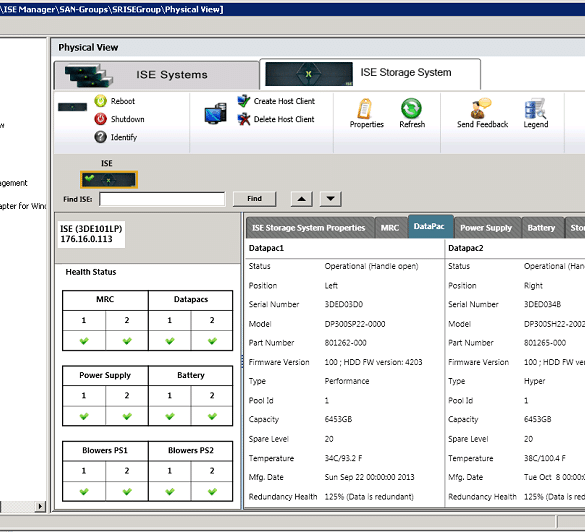Click Blowers PS1 fan 1 check mark
The height and width of the screenshot is (532, 585).
click(84, 492)
